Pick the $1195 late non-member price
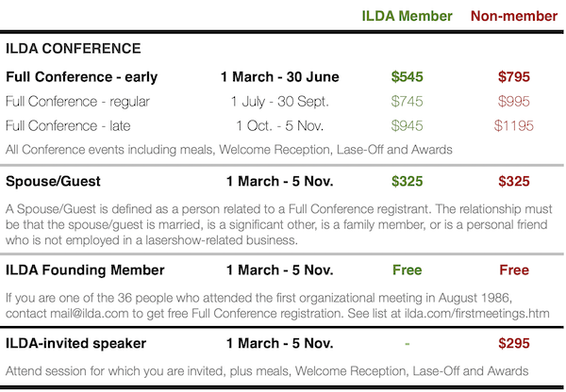Viewport: 566px width, 392px height. (514, 125)
